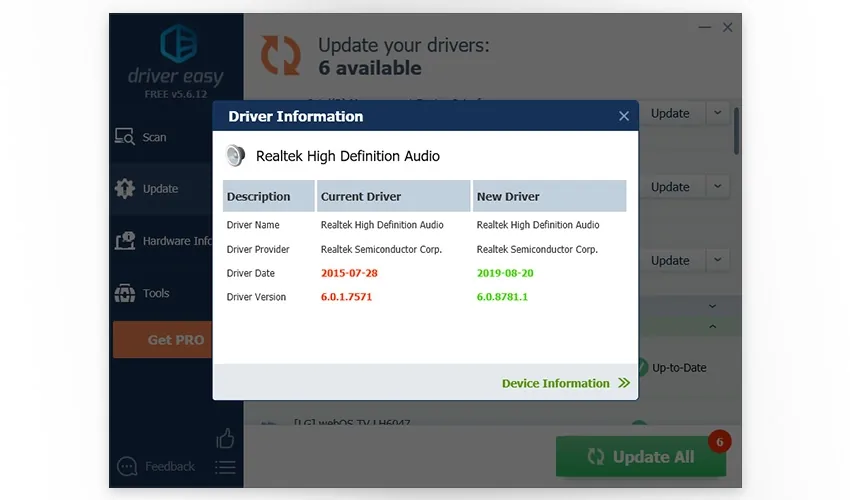Click FREE v5.6.12 version text
Viewport: 850px width, 500px height.
[176, 94]
